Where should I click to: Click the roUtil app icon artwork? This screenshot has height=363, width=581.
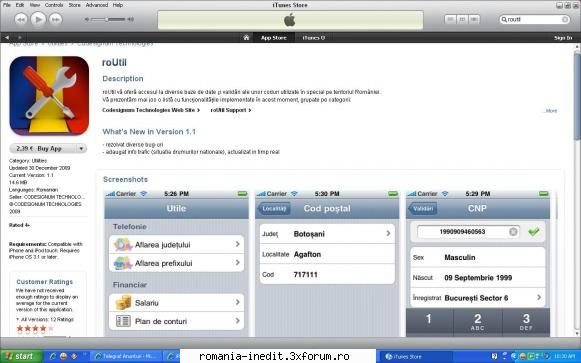coord(49,96)
